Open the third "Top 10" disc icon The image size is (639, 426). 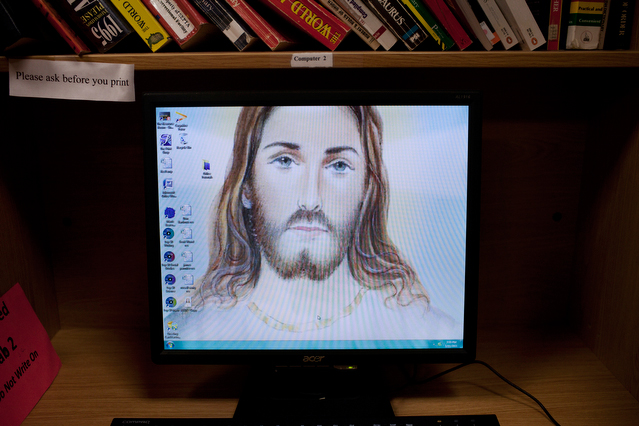tap(169, 279)
